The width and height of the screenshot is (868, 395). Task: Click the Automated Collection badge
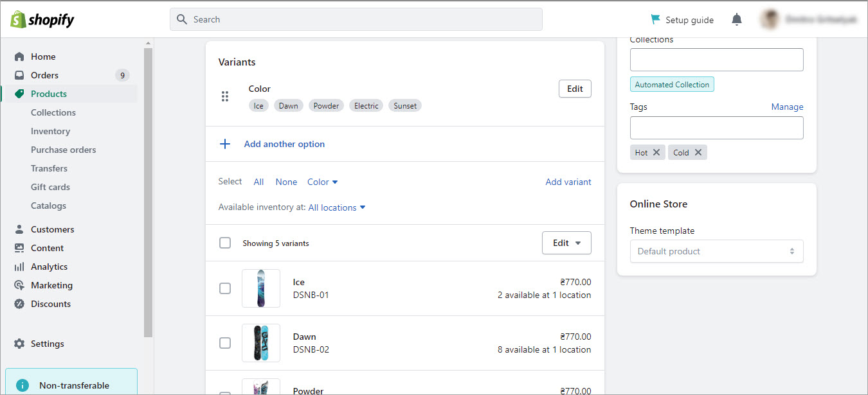[x=672, y=84]
